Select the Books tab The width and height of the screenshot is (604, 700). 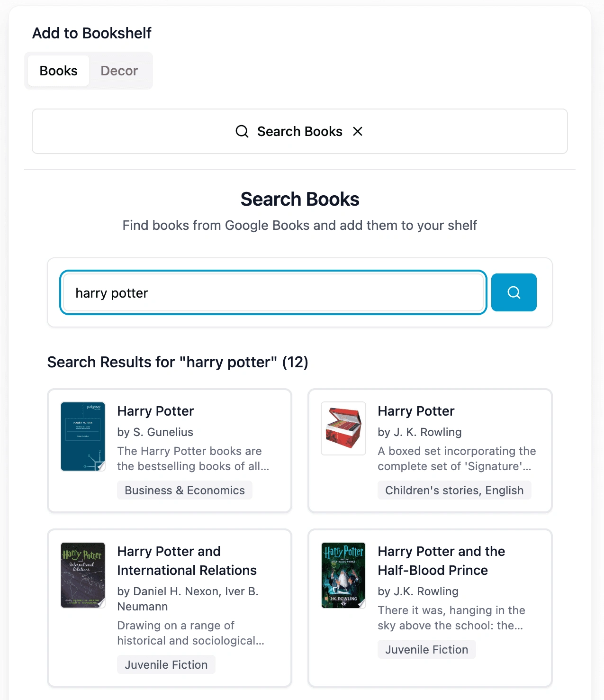pyautogui.click(x=59, y=71)
